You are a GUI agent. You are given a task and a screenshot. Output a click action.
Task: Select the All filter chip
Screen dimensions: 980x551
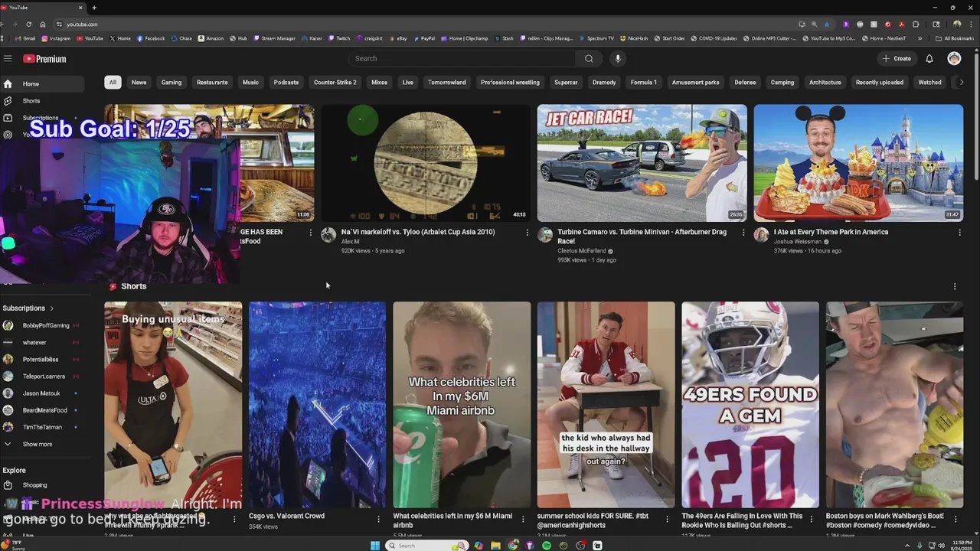113,83
